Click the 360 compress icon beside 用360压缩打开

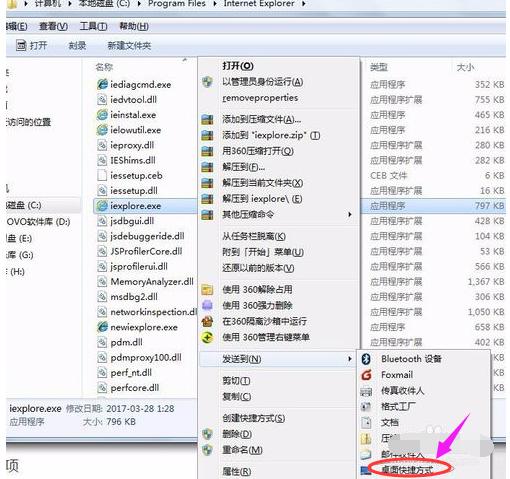pos(207,151)
